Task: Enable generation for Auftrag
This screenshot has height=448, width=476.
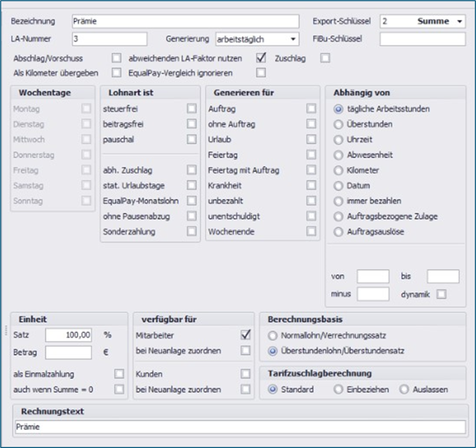Action: pyautogui.click(x=311, y=109)
